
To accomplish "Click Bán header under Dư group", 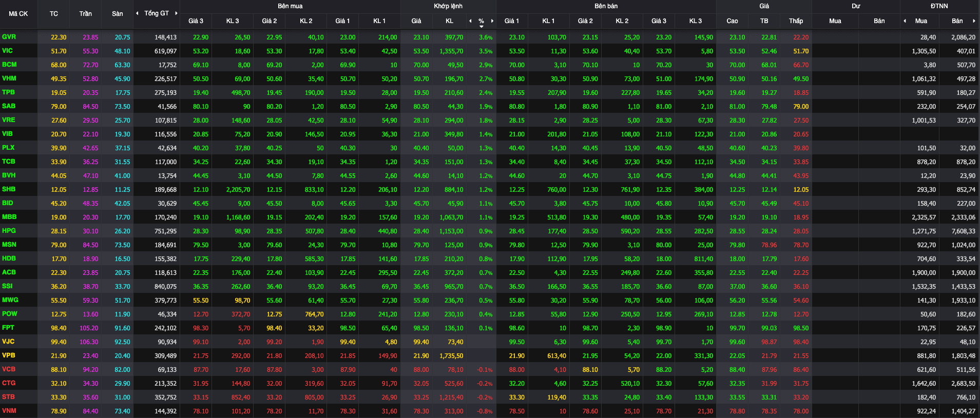I will click(879, 21).
